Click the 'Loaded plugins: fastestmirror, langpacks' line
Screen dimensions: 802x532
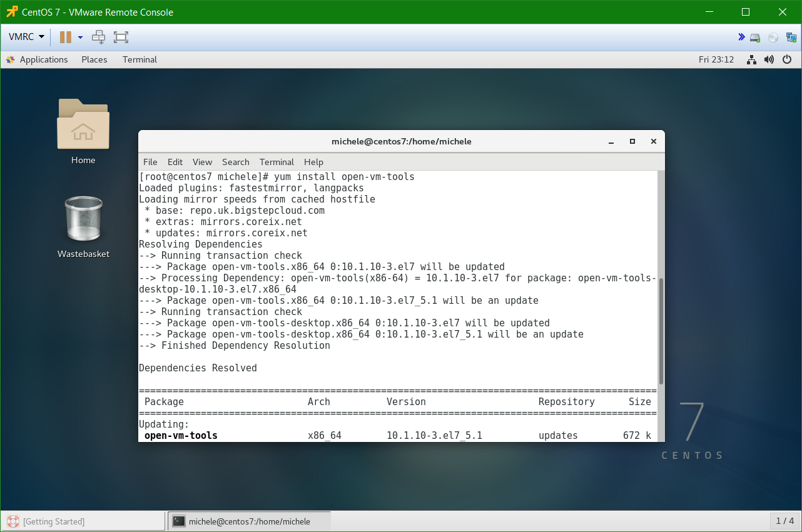tap(251, 188)
